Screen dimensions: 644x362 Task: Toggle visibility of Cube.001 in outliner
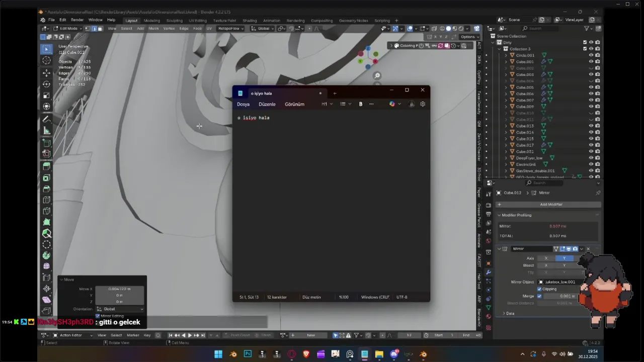[591, 61]
